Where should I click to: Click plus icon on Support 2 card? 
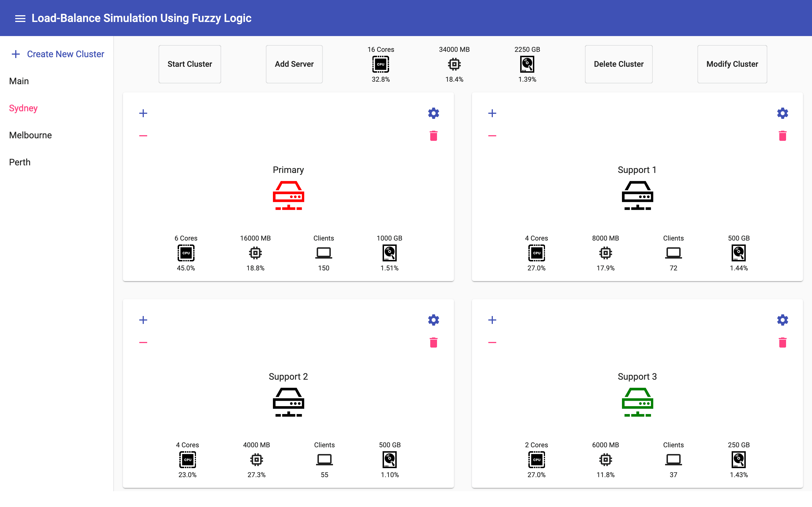(143, 320)
